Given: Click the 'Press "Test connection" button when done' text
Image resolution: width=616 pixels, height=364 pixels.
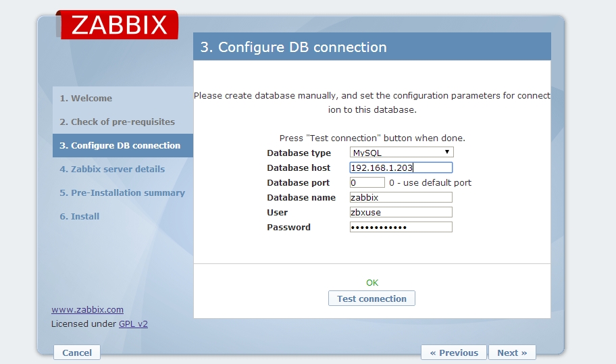Looking at the screenshot, I should (x=372, y=138).
